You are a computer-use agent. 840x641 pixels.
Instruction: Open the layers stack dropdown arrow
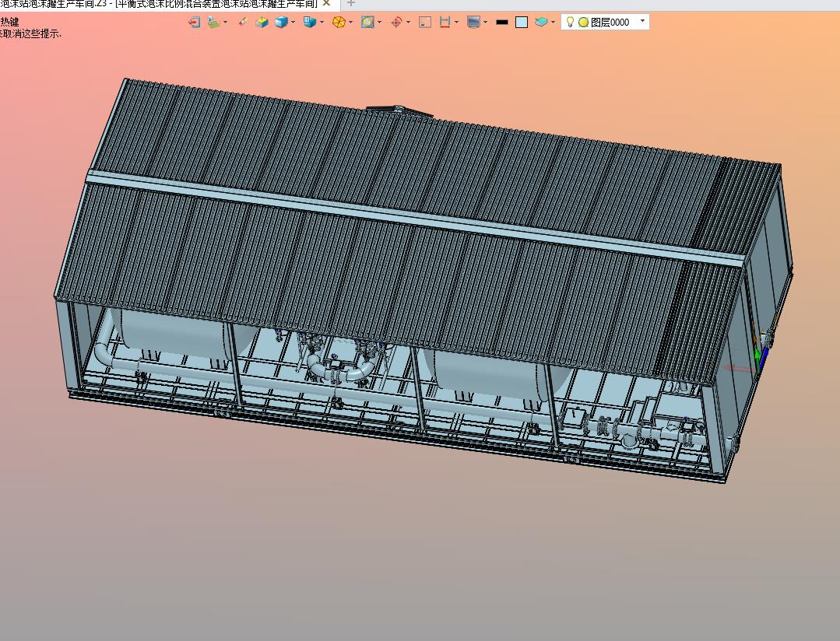click(x=553, y=22)
